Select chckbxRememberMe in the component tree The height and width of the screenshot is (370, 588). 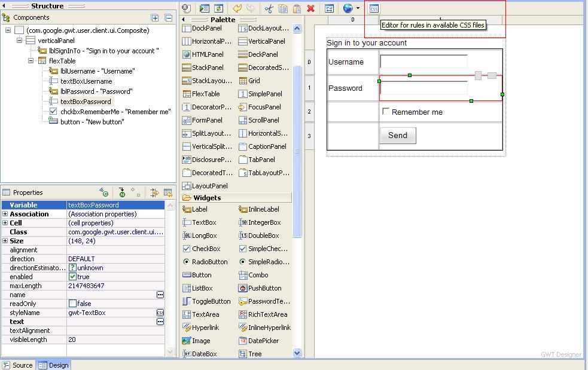tap(110, 112)
